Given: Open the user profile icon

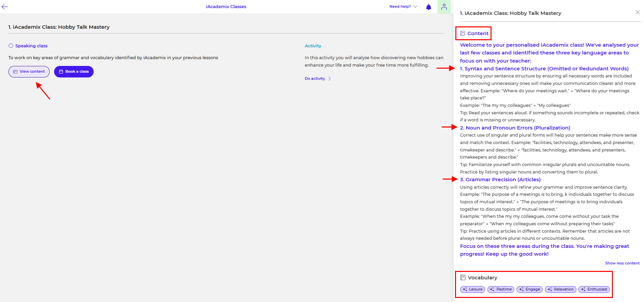Looking at the screenshot, I should [x=444, y=7].
